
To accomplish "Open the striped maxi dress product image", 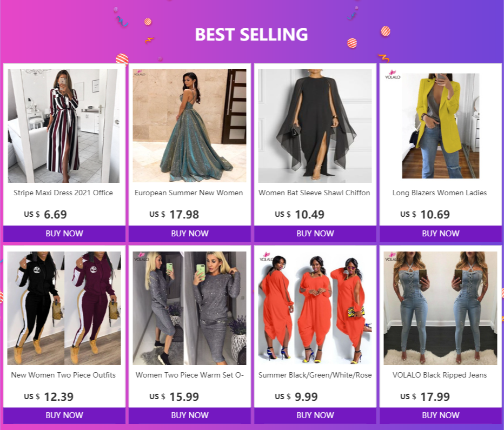I will pos(64,126).
